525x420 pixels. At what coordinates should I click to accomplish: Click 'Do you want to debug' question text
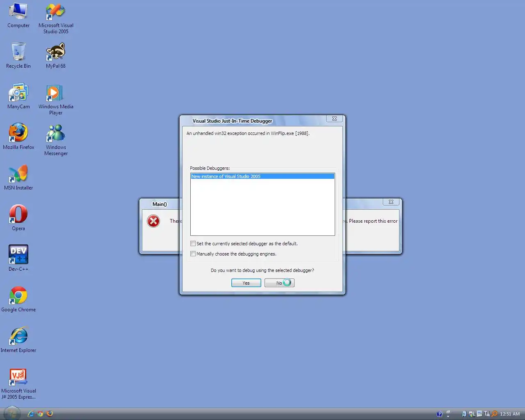click(262, 270)
